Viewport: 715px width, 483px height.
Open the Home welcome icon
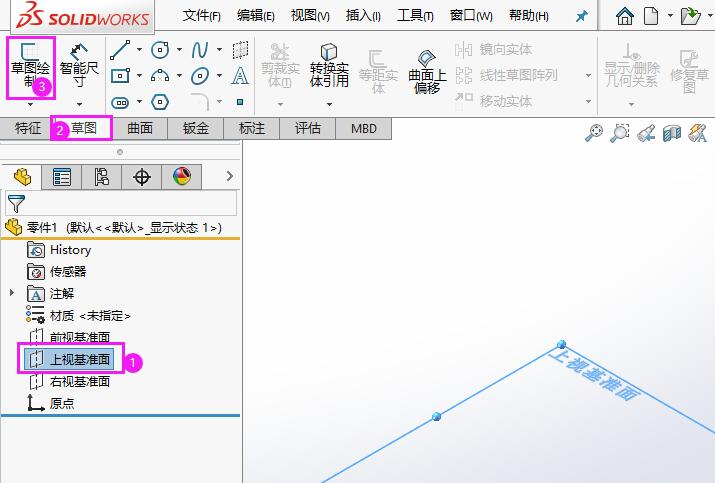point(625,16)
